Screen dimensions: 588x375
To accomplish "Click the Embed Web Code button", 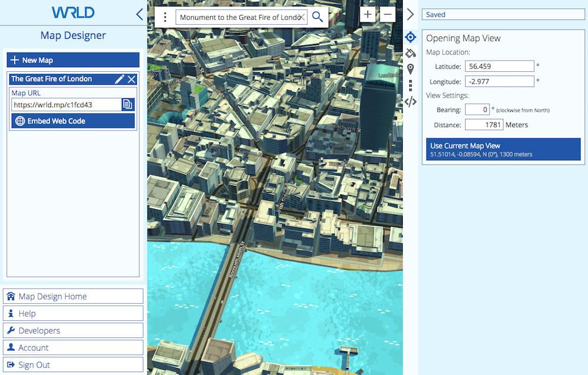I will click(x=73, y=121).
